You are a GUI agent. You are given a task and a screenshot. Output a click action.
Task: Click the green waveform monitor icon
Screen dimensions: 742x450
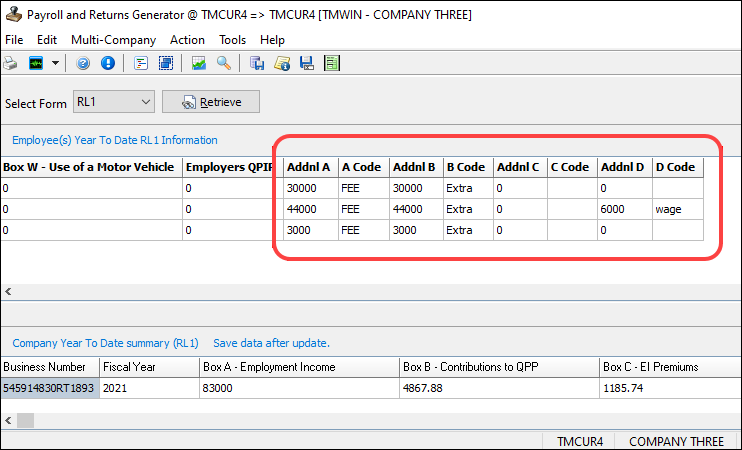35,63
